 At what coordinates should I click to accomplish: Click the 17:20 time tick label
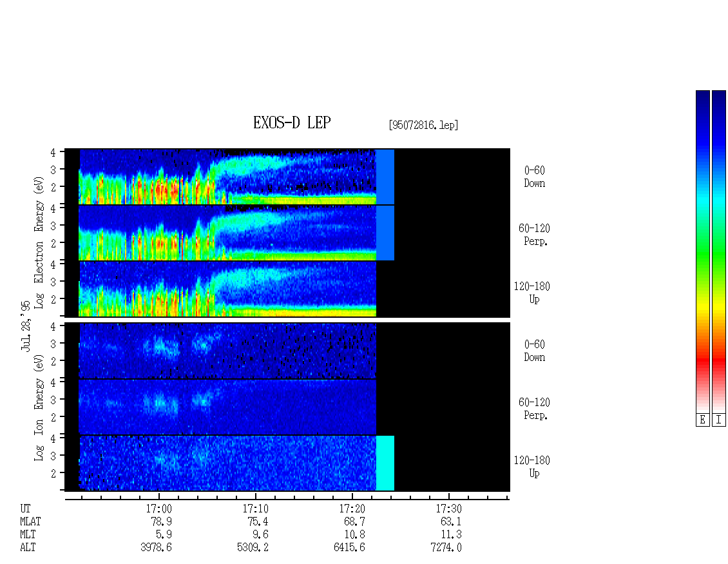click(x=352, y=509)
